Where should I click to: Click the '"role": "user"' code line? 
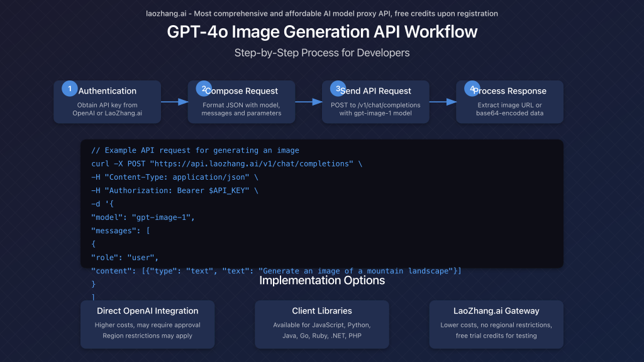pyautogui.click(x=125, y=258)
